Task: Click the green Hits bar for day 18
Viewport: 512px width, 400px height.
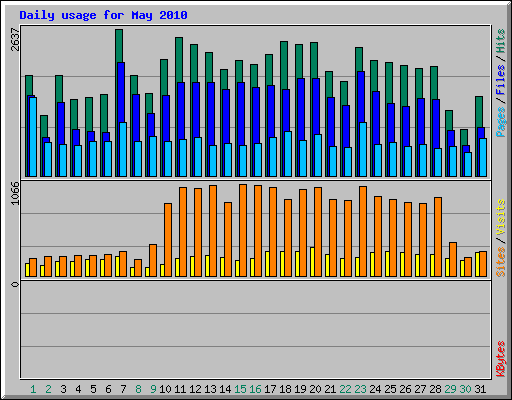Action: [x=284, y=65]
